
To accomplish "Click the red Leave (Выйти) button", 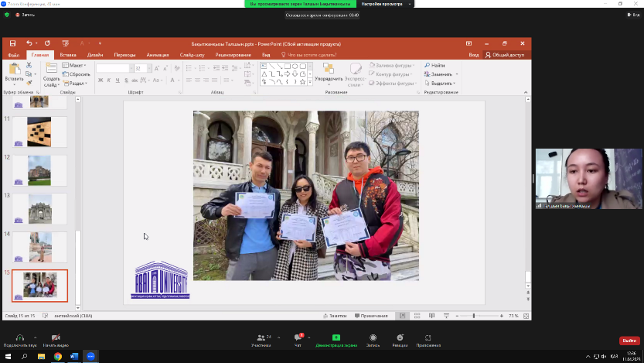I will click(629, 341).
